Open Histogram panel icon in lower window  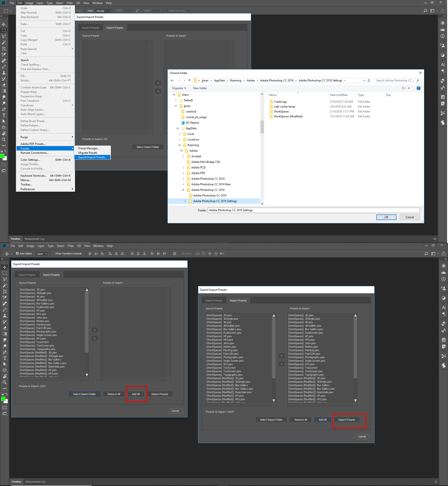tap(443, 273)
